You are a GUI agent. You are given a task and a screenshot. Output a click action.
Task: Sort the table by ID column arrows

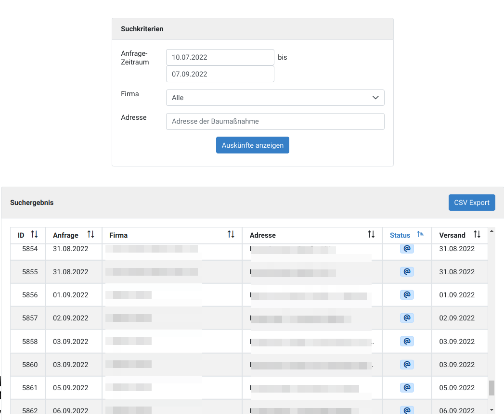click(34, 235)
